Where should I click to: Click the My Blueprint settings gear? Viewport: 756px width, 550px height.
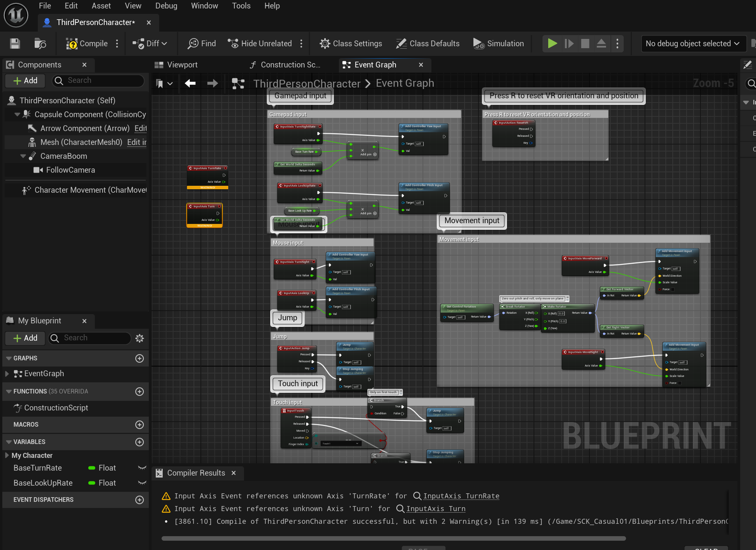140,338
